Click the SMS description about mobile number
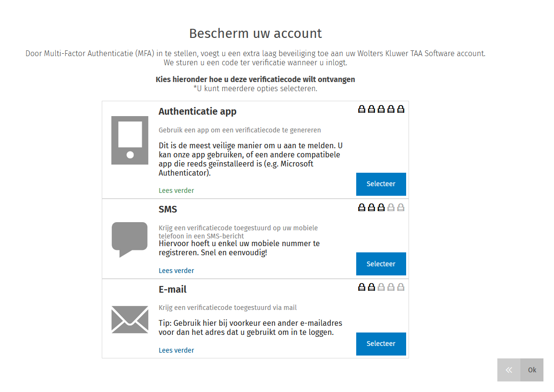 tap(239, 248)
